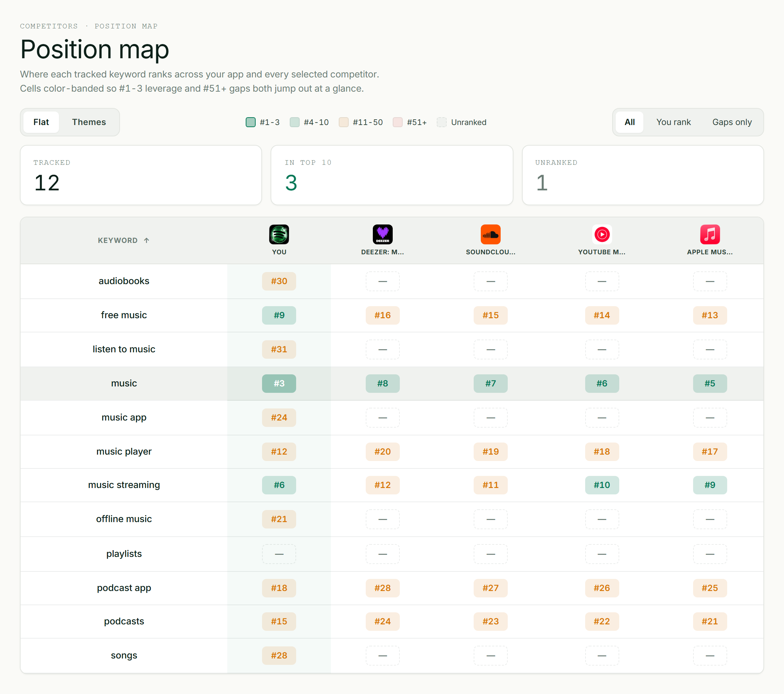Click SoundCloud's #7 rank for music
Screen dimensions: 784x694
coord(491,384)
